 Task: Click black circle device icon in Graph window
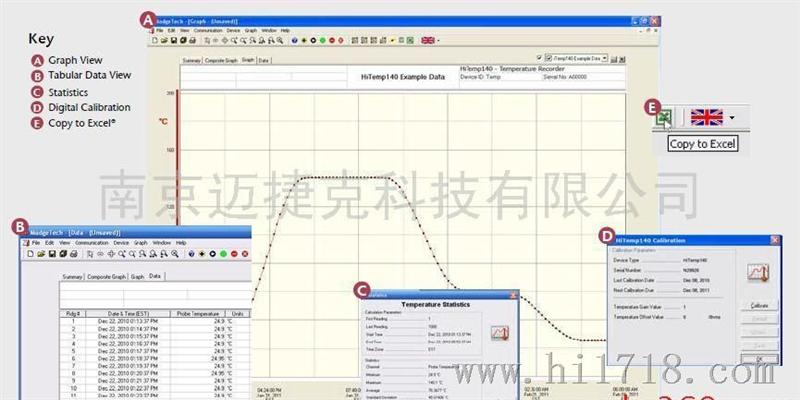pos(313,40)
